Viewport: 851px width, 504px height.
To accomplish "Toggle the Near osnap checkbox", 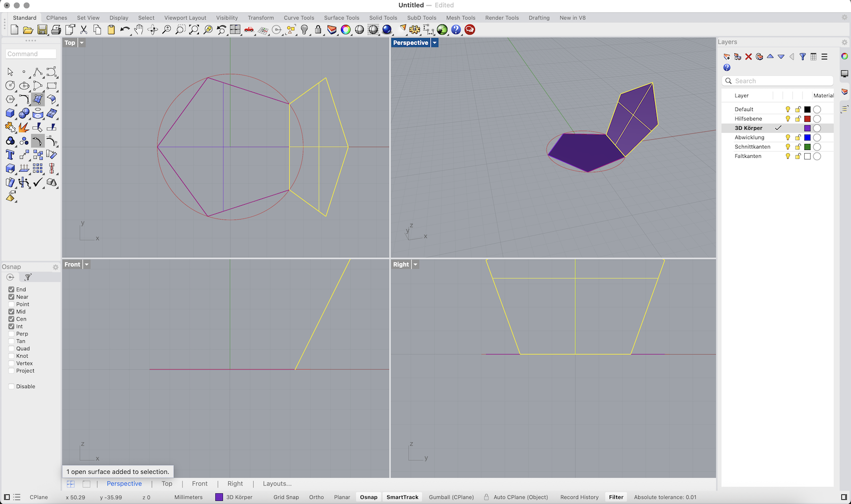I will click(11, 297).
